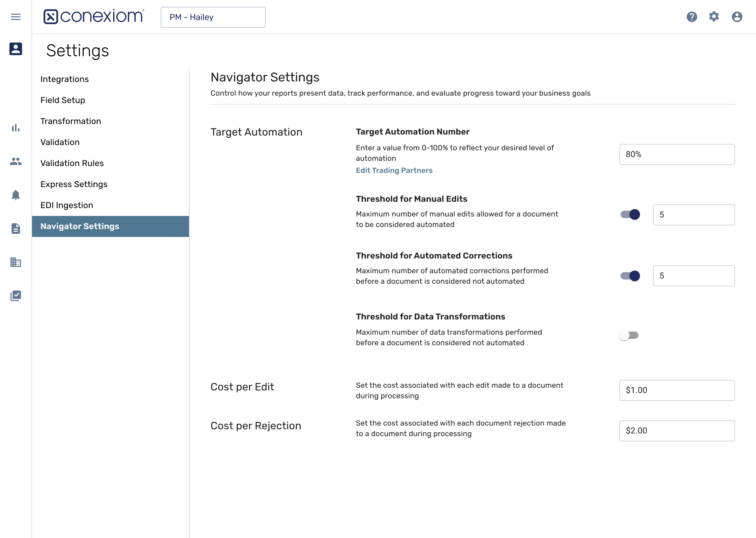Open the bar chart reports icon
756x538 pixels.
tap(15, 128)
